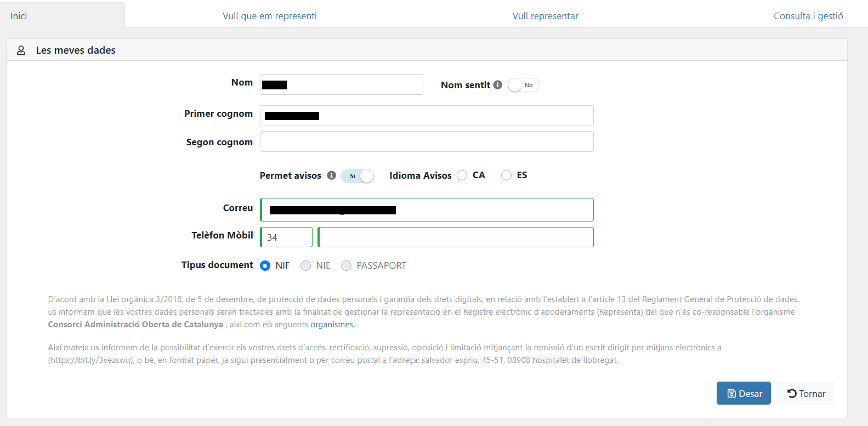The image size is (868, 426).
Task: Click into the Segon cognom field
Action: pyautogui.click(x=427, y=141)
